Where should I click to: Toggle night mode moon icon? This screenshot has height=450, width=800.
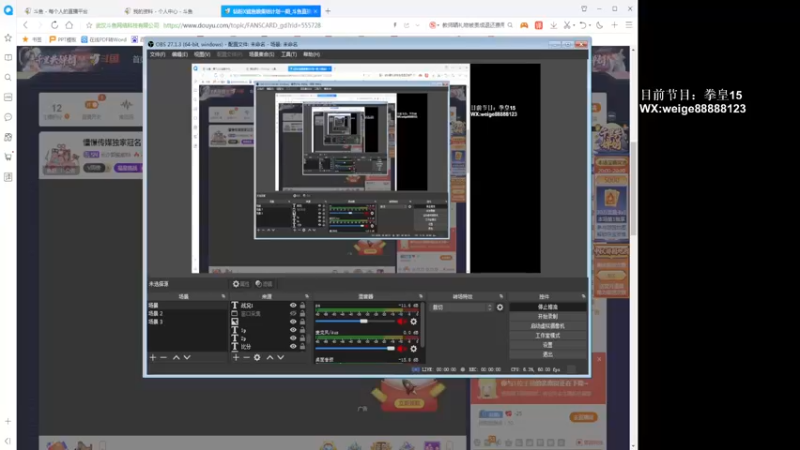click(599, 25)
